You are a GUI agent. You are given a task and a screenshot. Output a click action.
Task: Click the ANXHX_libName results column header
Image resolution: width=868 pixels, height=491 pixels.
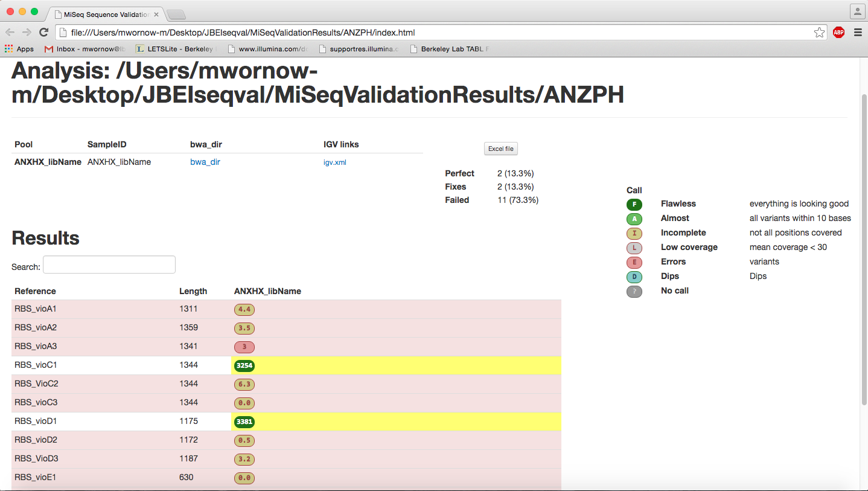(x=267, y=291)
